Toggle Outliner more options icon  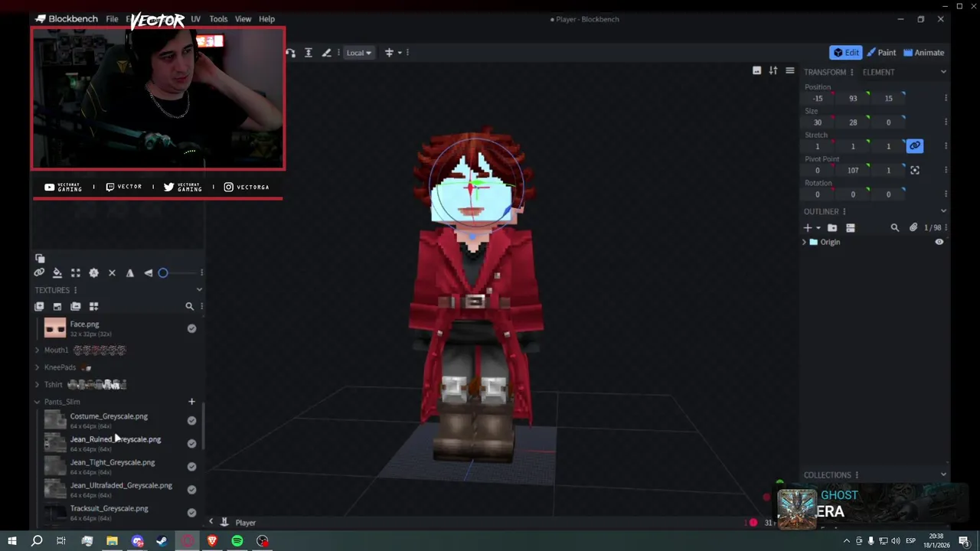coord(850,228)
